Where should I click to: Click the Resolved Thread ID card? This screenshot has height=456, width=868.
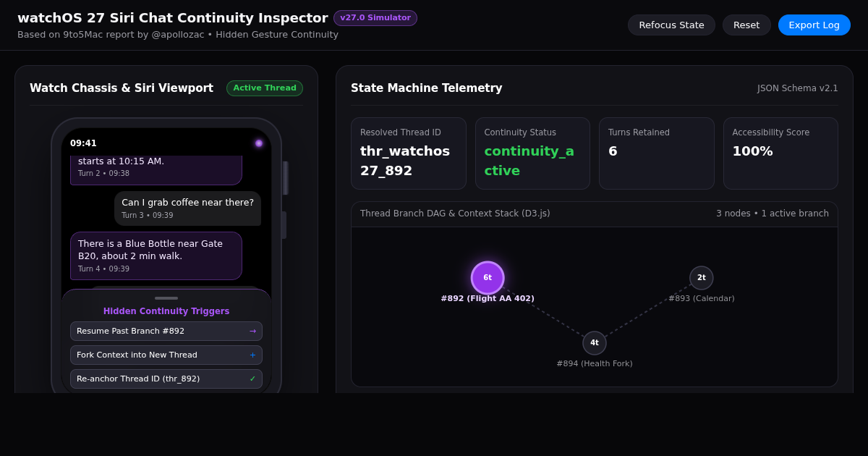point(409,153)
